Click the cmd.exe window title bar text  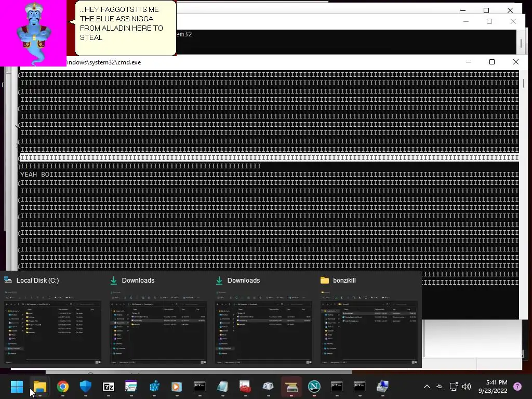(104, 62)
